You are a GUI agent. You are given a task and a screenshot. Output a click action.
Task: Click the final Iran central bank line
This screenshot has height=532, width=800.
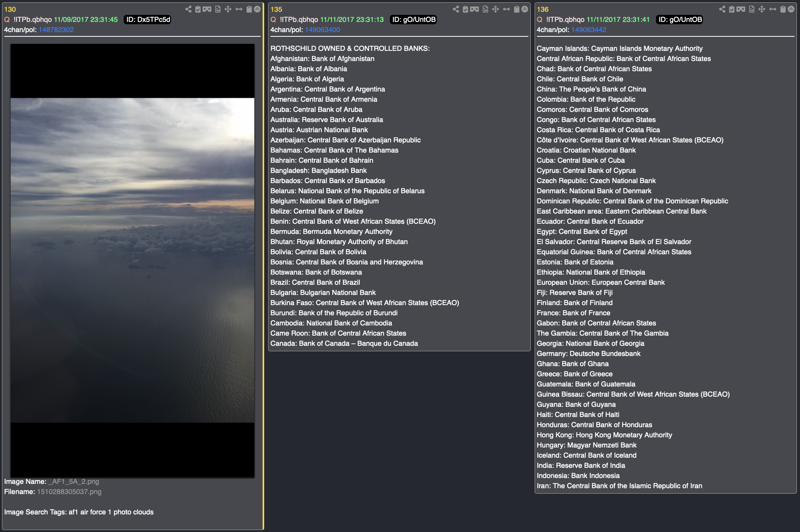(620, 486)
